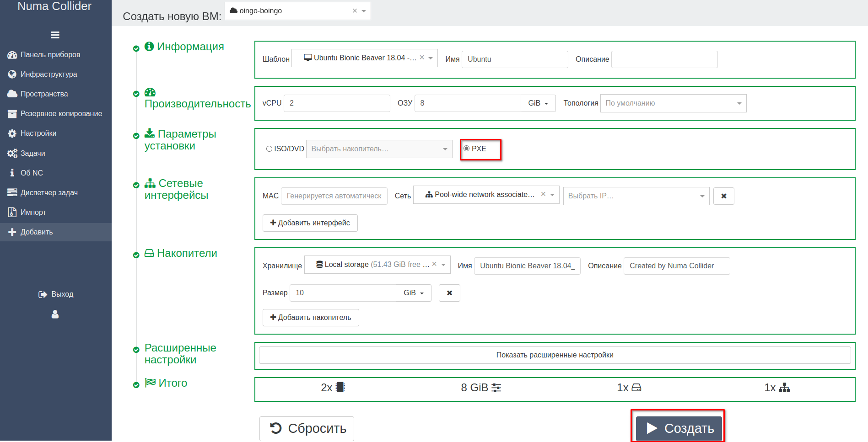Click the Размер disk size field
Image resolution: width=868 pixels, height=442 pixels.
point(343,293)
